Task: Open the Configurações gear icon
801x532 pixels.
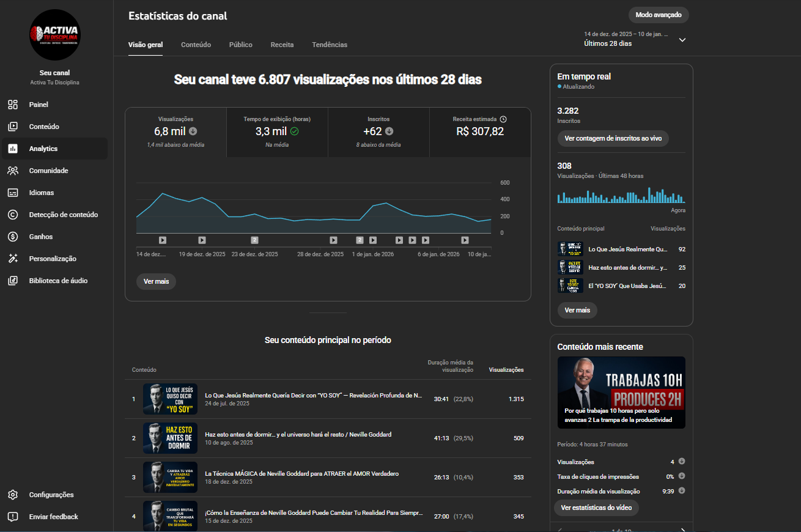Action: [x=13, y=495]
